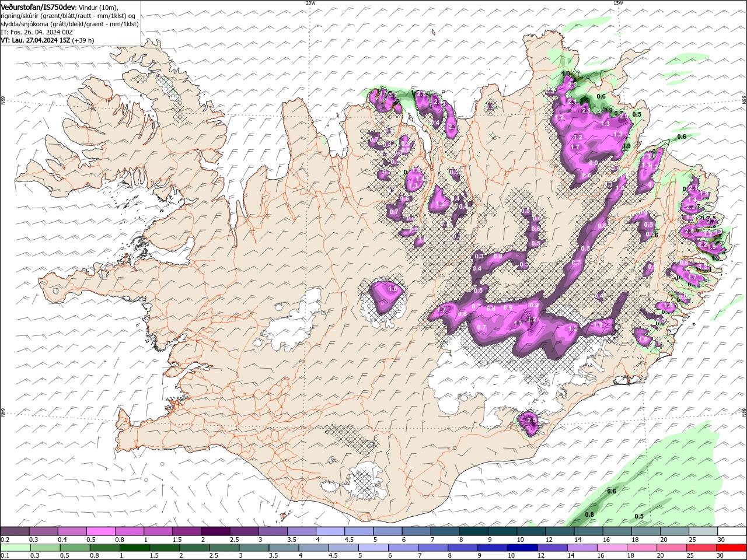Click the '0.2' label on top legend row
This screenshot has height=560, width=747.
pos(5,540)
